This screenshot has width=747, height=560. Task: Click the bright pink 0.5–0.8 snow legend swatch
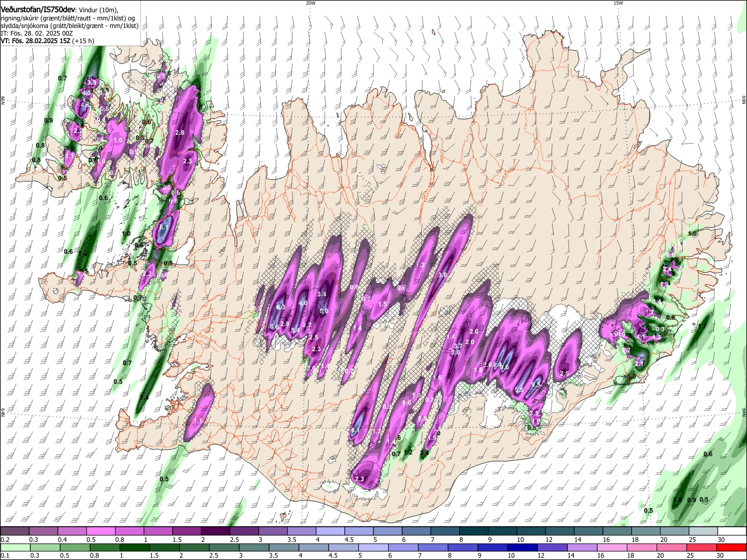click(100, 531)
